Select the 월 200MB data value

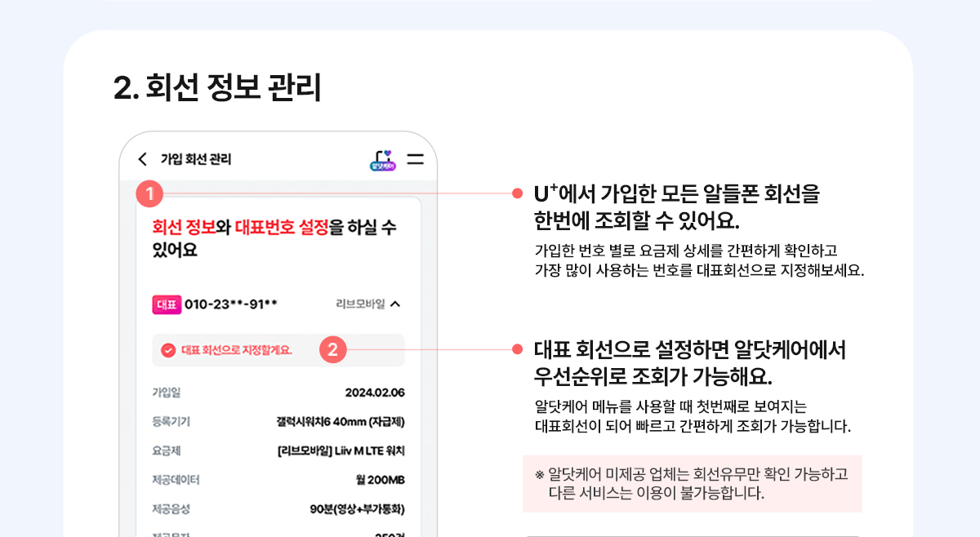click(x=380, y=480)
